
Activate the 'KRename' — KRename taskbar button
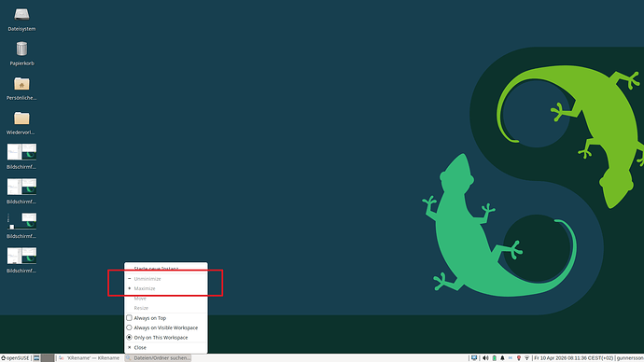(x=89, y=358)
